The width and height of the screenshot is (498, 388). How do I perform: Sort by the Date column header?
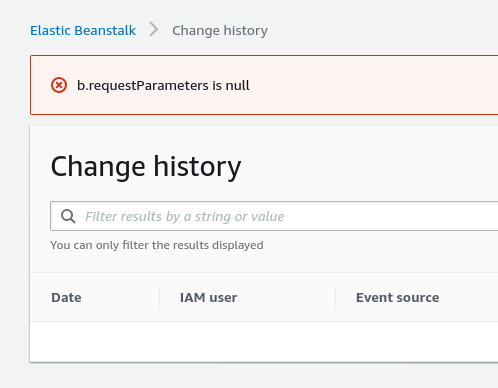(66, 297)
